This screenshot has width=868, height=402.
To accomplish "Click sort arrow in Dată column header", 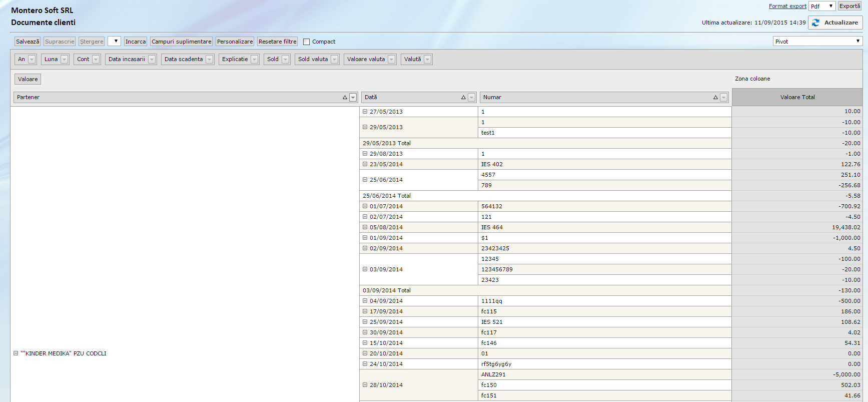I will [x=463, y=98].
